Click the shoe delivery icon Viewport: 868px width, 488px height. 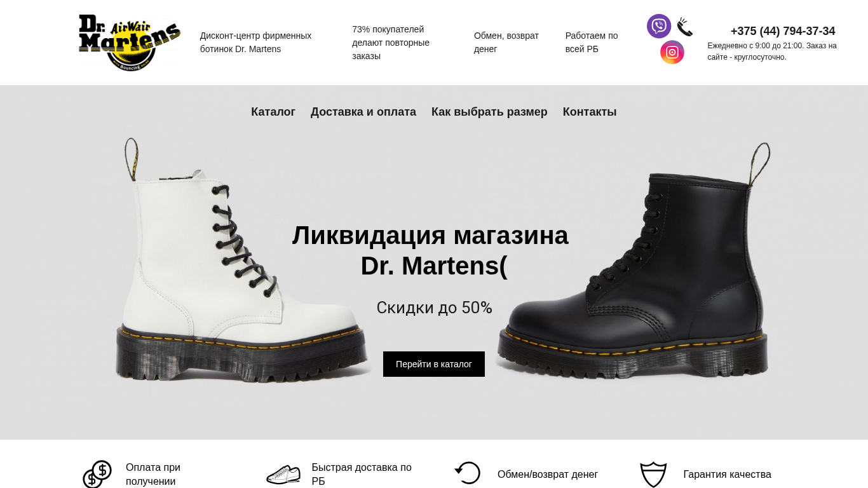pos(283,474)
